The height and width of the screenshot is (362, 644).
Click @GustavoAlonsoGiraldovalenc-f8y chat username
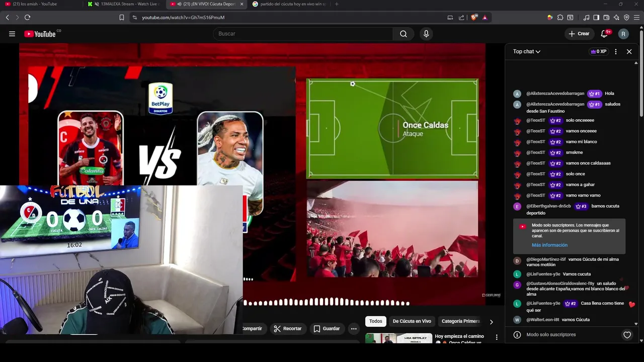point(560,284)
